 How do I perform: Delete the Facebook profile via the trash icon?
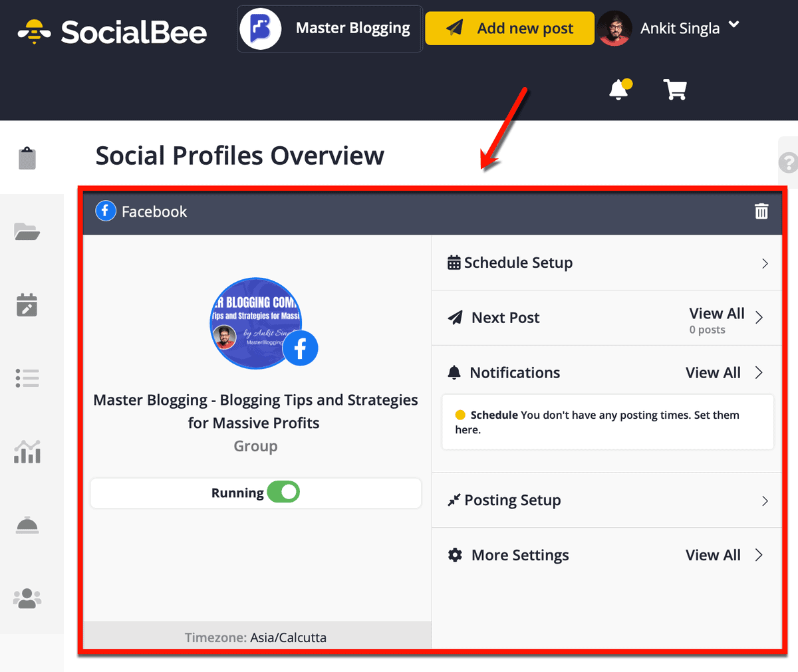[x=761, y=211]
